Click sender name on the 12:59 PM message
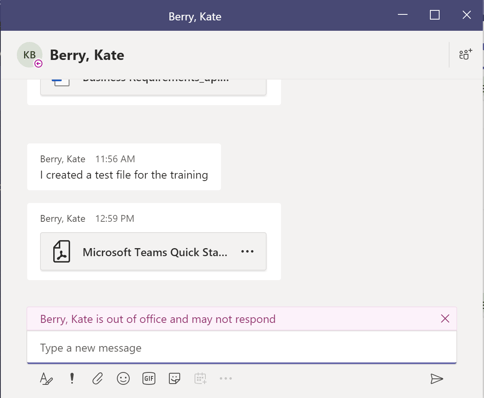Viewport: 484px width, 398px height. 63,219
